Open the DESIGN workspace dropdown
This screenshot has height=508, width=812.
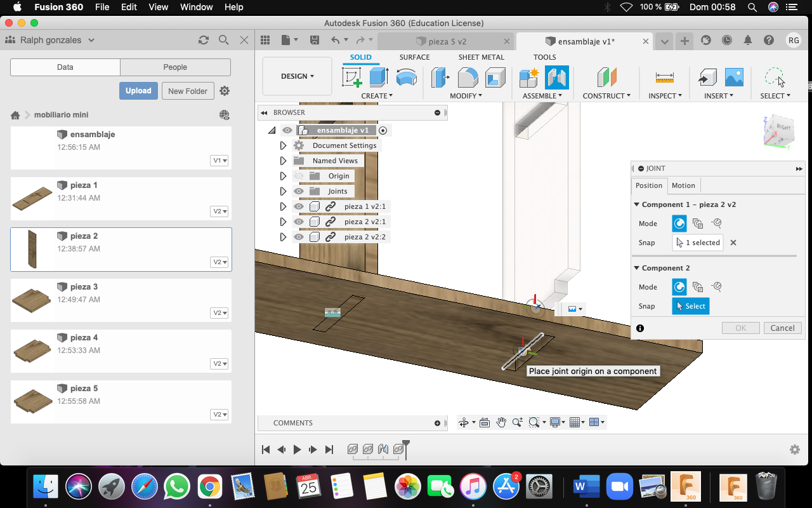[x=298, y=76]
